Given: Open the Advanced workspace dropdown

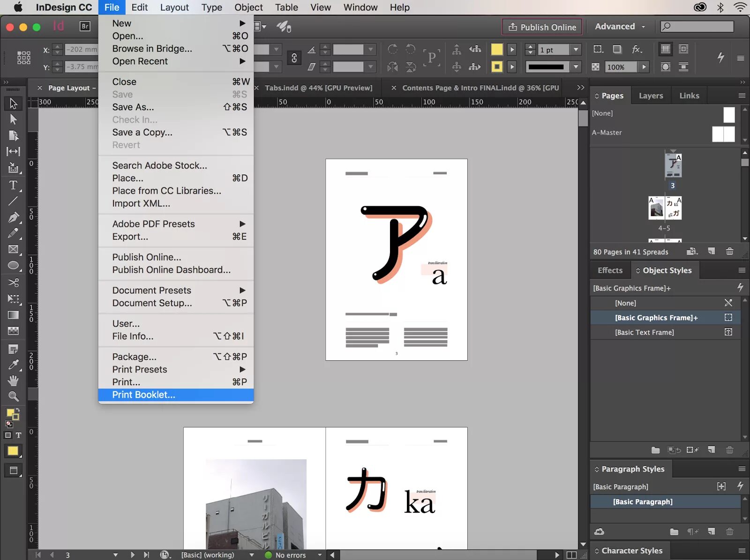Looking at the screenshot, I should click(620, 27).
